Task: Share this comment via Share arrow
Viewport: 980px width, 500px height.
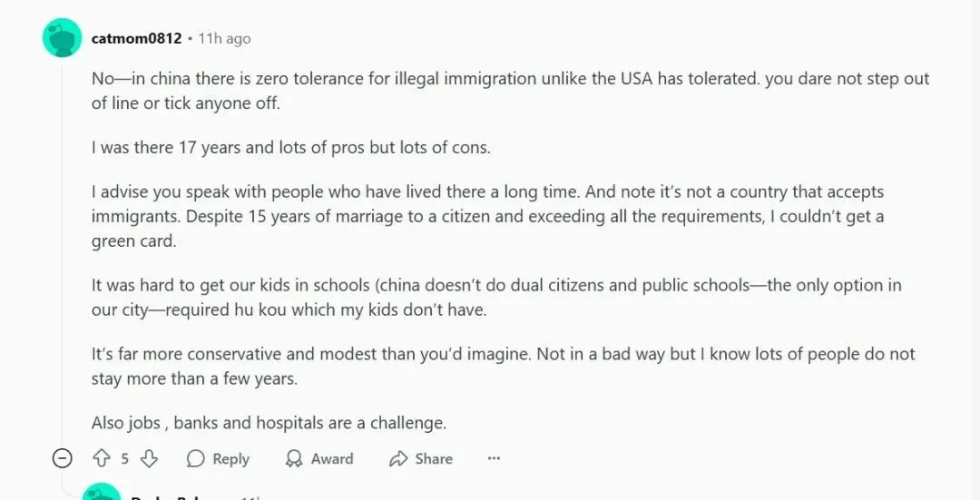Action: click(420, 458)
